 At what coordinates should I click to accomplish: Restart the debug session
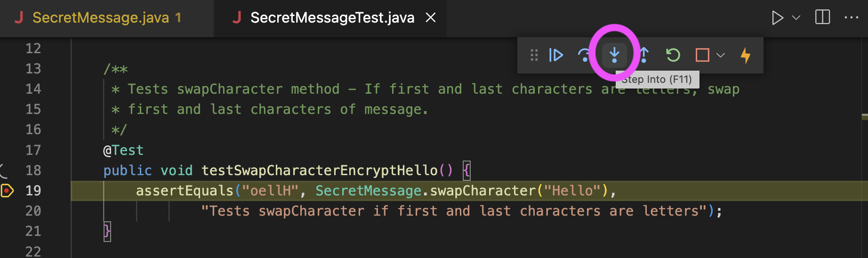coord(673,56)
